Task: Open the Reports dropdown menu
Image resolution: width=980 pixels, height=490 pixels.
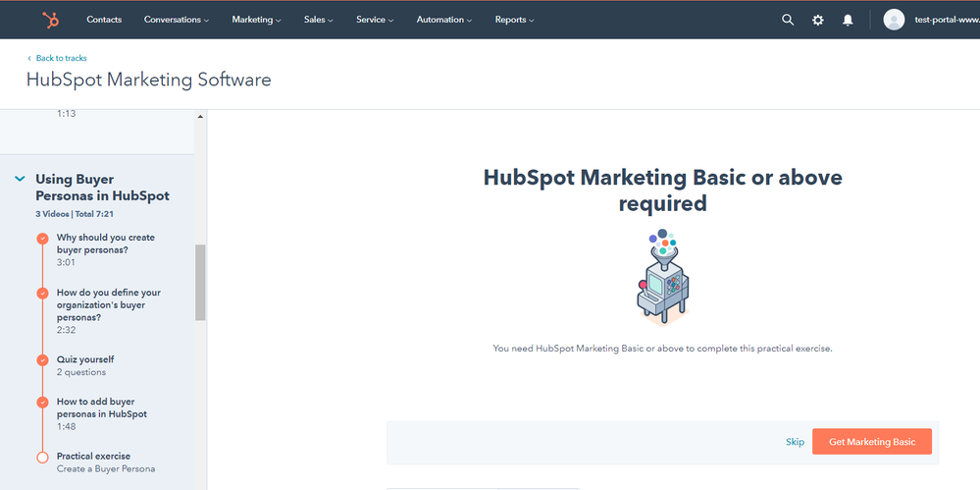Action: 514,20
